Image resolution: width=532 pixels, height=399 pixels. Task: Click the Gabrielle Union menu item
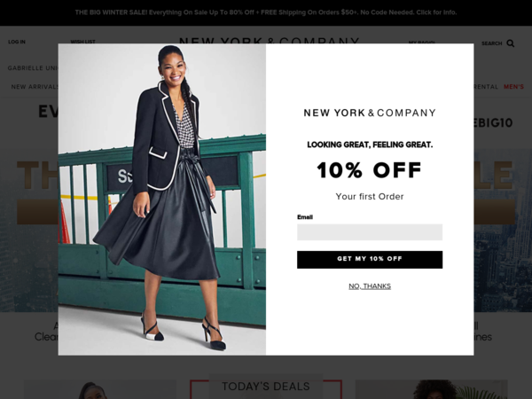pyautogui.click(x=33, y=68)
